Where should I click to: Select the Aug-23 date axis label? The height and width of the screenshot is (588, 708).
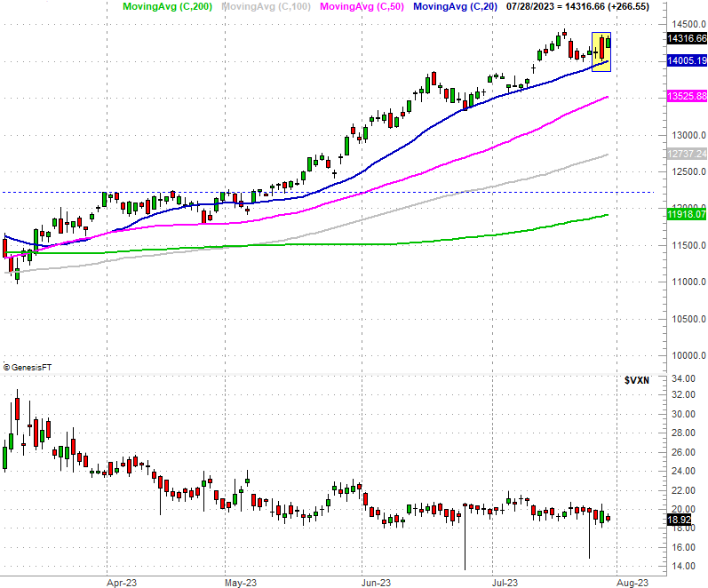pyautogui.click(x=632, y=582)
